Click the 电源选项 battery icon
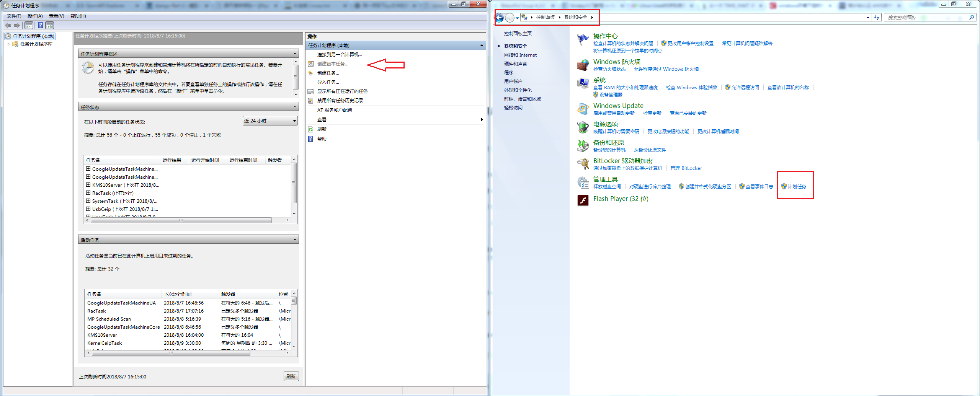 [x=583, y=127]
